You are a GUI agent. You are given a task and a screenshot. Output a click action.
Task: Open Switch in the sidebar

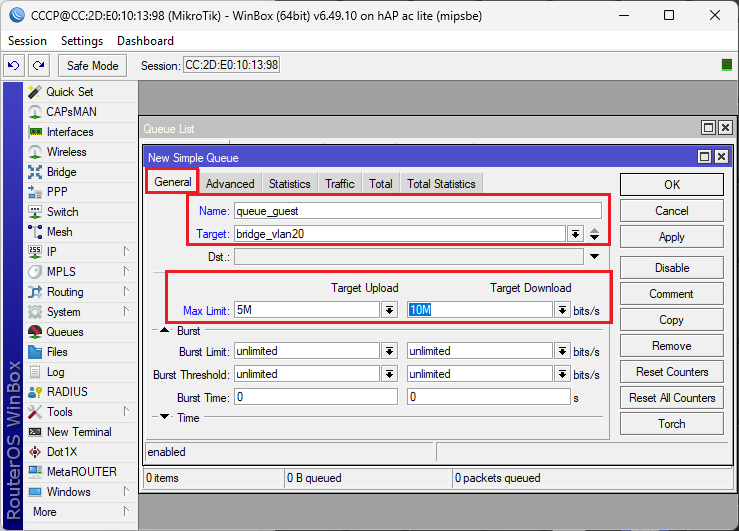(81, 212)
